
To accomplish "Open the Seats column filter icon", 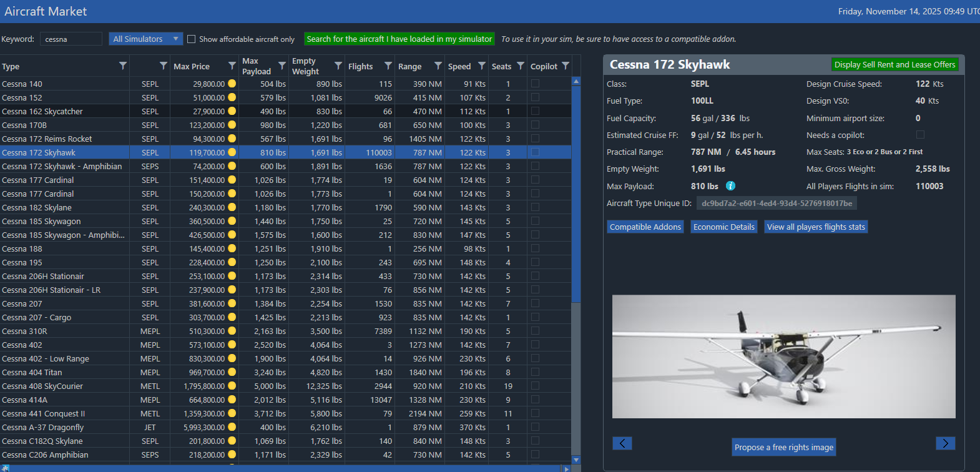I will (520, 66).
